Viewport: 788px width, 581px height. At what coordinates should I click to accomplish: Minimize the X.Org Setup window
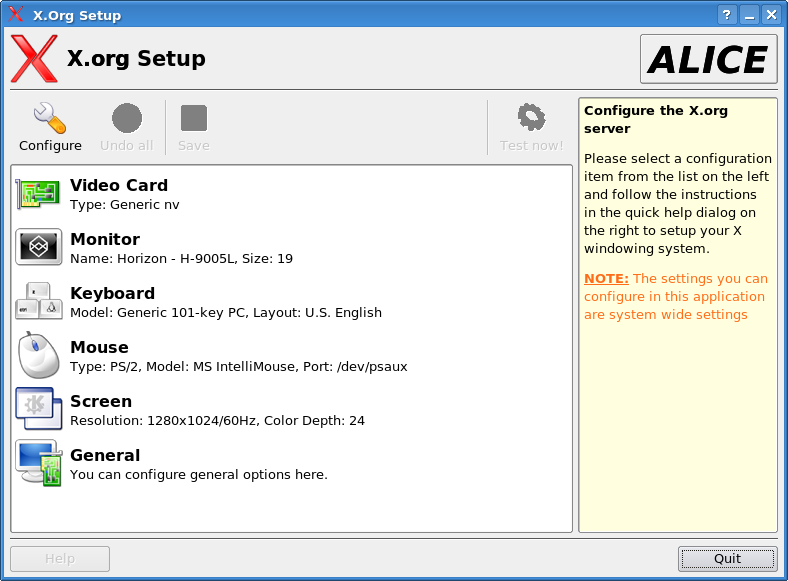pos(749,15)
